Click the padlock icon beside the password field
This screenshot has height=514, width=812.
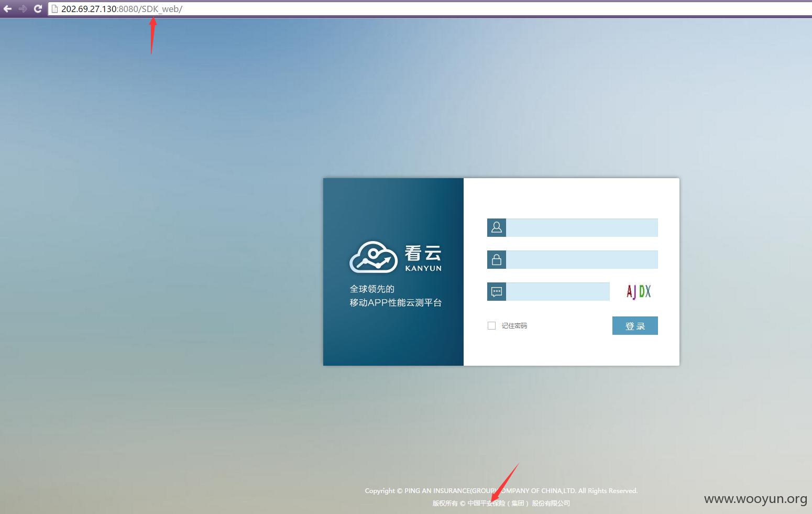(497, 259)
